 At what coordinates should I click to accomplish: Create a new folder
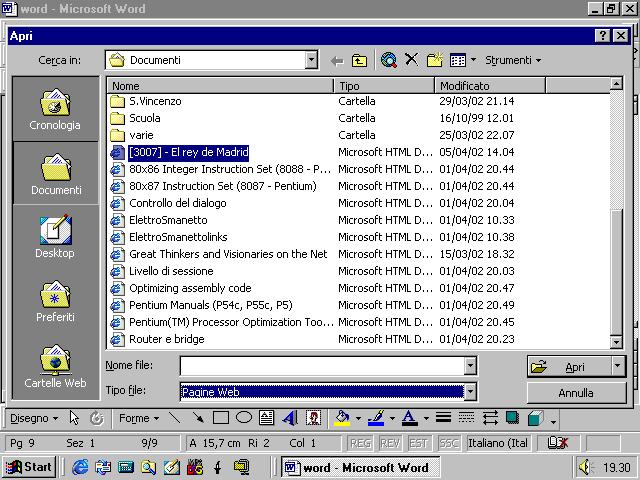(435, 60)
